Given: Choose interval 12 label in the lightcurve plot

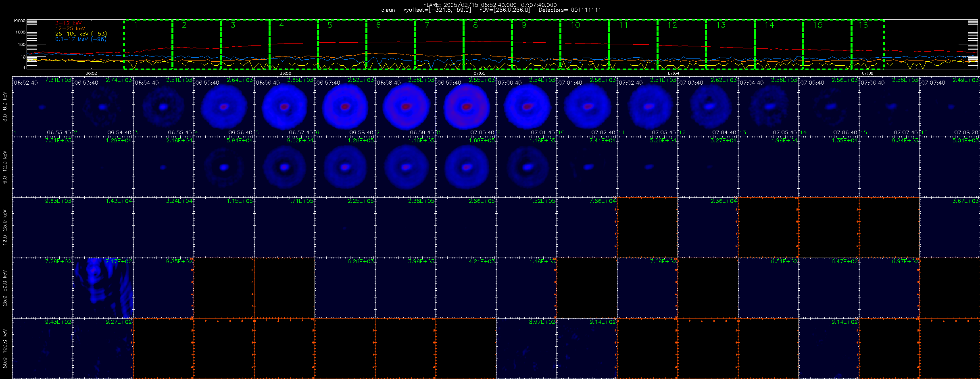Looking at the screenshot, I should [672, 25].
